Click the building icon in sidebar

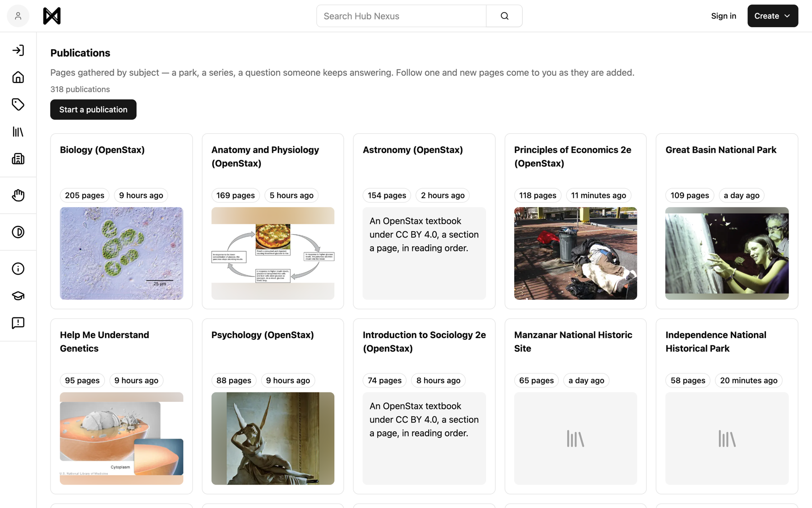click(18, 159)
